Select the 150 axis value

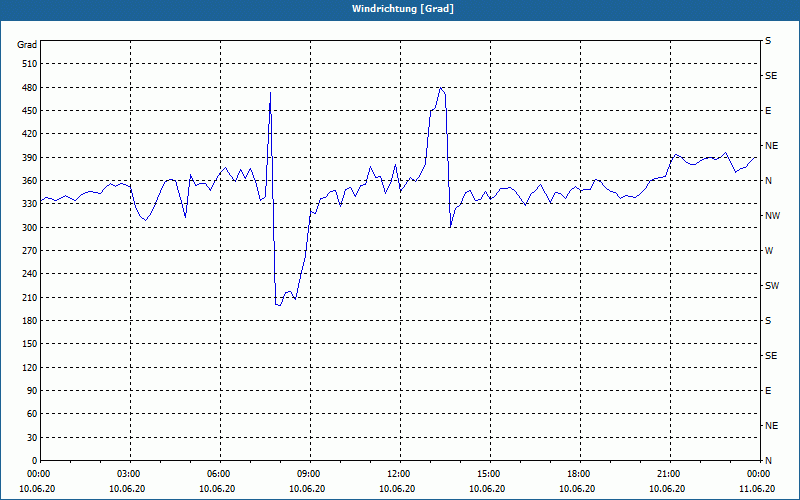(x=30, y=344)
